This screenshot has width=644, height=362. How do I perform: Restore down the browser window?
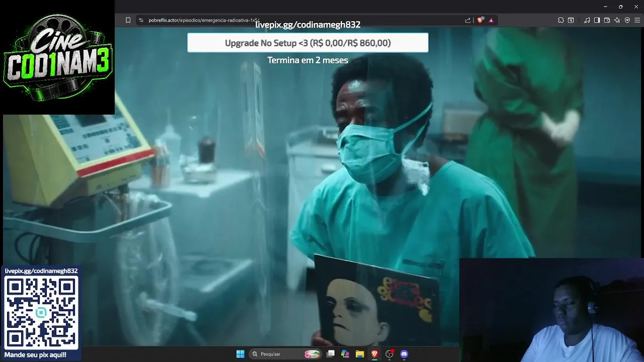621,7
